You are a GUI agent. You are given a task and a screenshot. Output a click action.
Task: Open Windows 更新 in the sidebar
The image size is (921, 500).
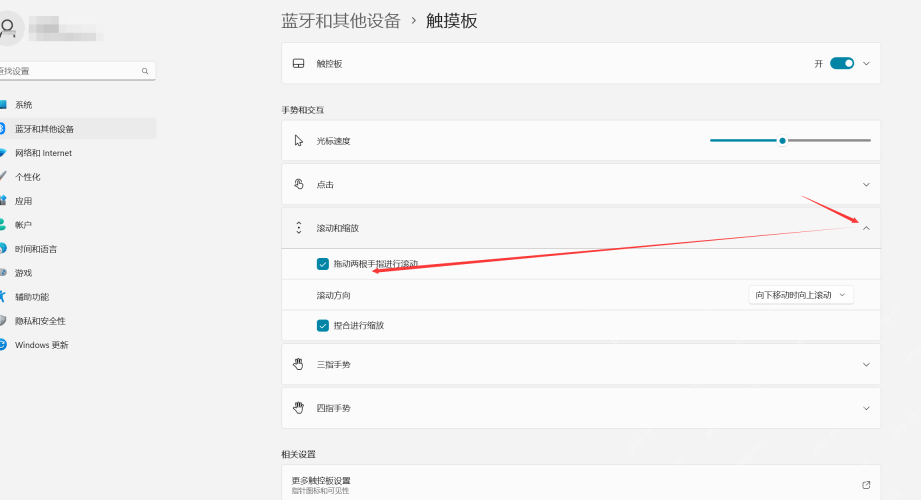78,345
